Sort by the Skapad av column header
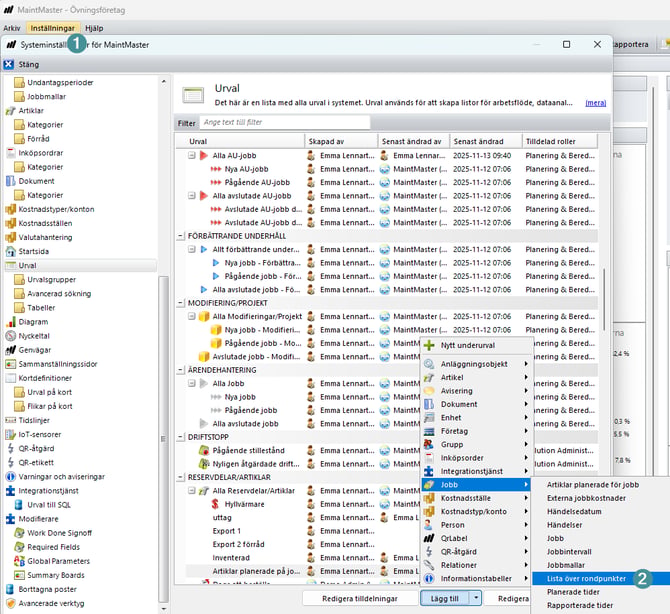Screen dimensions: 670x614 click(341, 141)
